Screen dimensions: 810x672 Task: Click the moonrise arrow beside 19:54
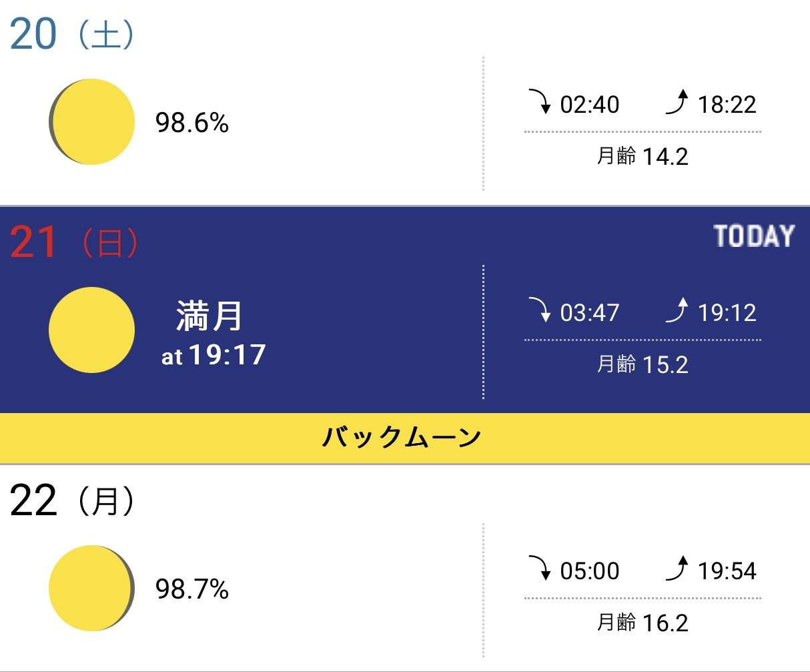coord(677,569)
